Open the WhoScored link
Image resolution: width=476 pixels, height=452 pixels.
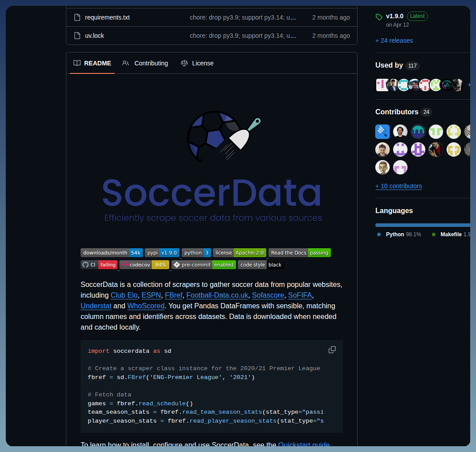pyautogui.click(x=146, y=306)
